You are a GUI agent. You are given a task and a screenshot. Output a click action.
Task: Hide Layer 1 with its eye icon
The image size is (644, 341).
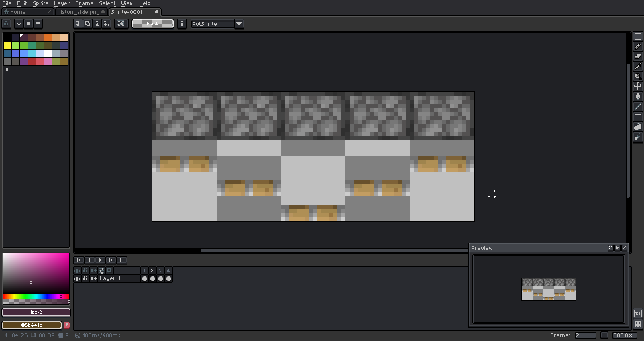(x=77, y=279)
